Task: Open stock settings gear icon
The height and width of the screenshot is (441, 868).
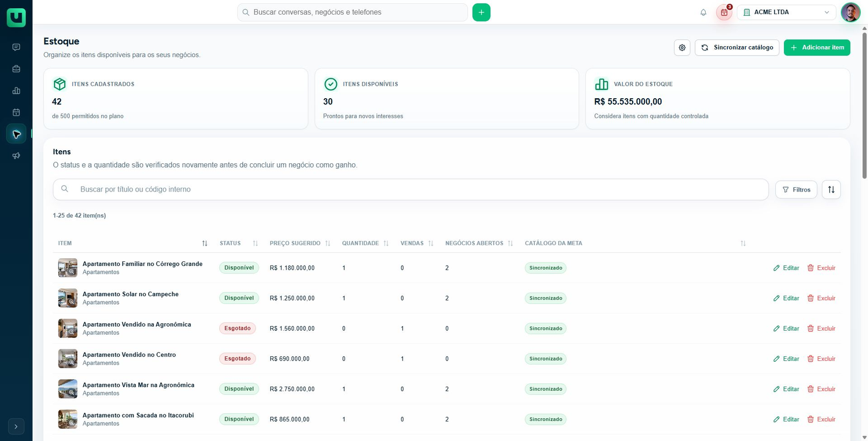Action: point(682,48)
